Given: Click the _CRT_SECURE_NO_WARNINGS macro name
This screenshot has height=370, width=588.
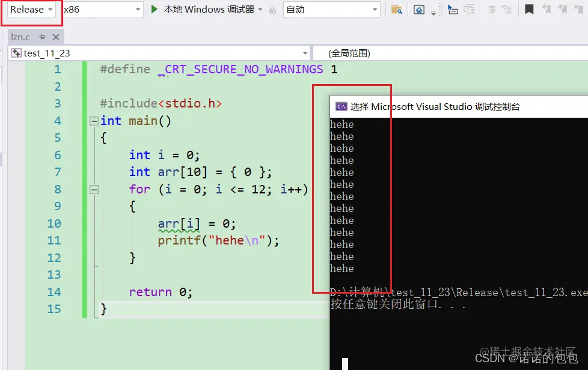Looking at the screenshot, I should (x=240, y=69).
